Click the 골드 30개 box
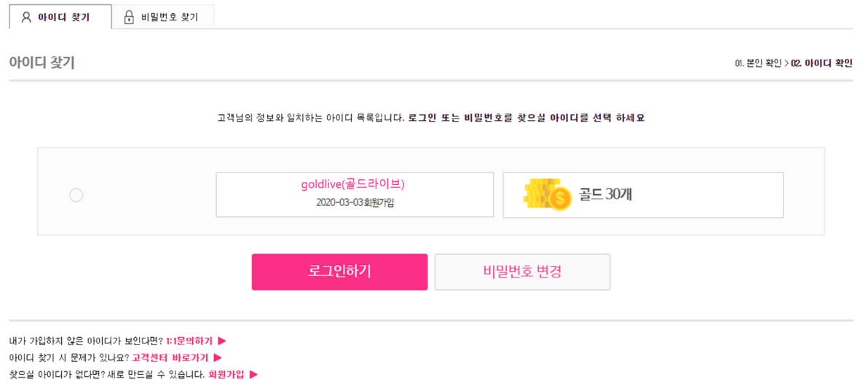Image resolution: width=868 pixels, height=388 pixels. click(643, 195)
